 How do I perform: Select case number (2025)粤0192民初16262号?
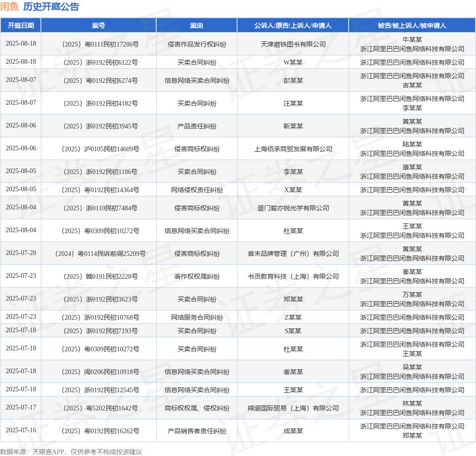pos(100,431)
